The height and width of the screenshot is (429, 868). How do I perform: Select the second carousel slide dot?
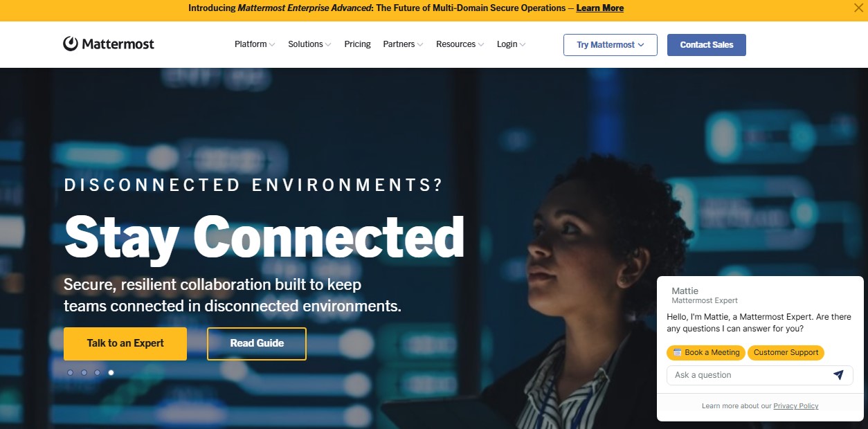pyautogui.click(x=84, y=372)
